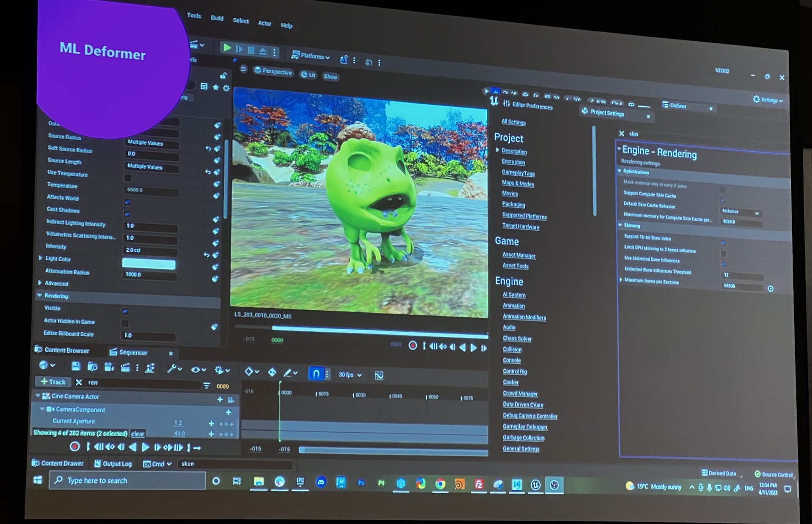Expand the Advanced section
812x524 pixels.
pos(40,283)
